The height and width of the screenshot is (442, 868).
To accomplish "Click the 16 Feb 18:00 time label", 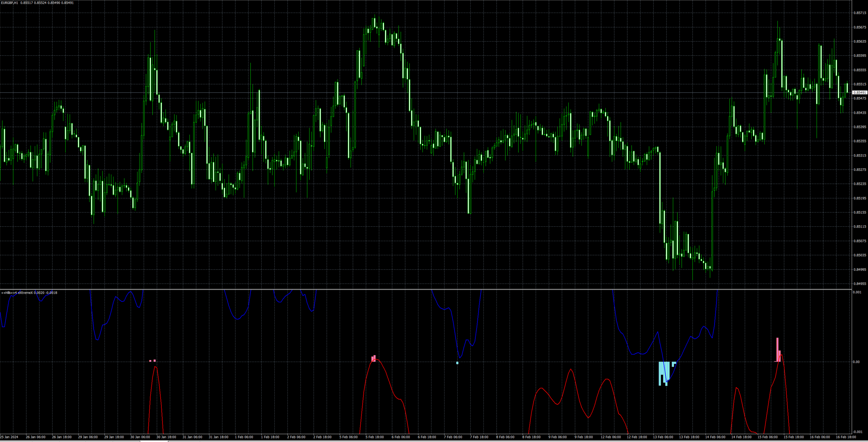I will coord(846,437).
